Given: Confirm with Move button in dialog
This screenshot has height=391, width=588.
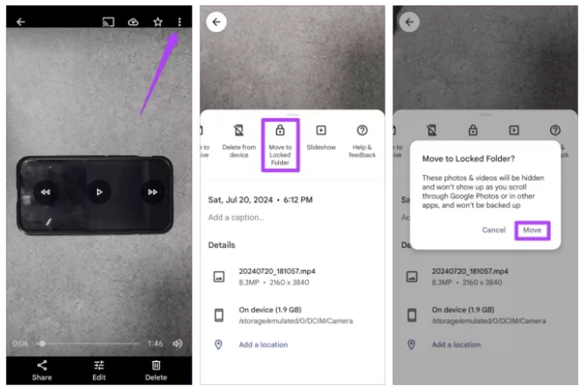Looking at the screenshot, I should point(532,230).
